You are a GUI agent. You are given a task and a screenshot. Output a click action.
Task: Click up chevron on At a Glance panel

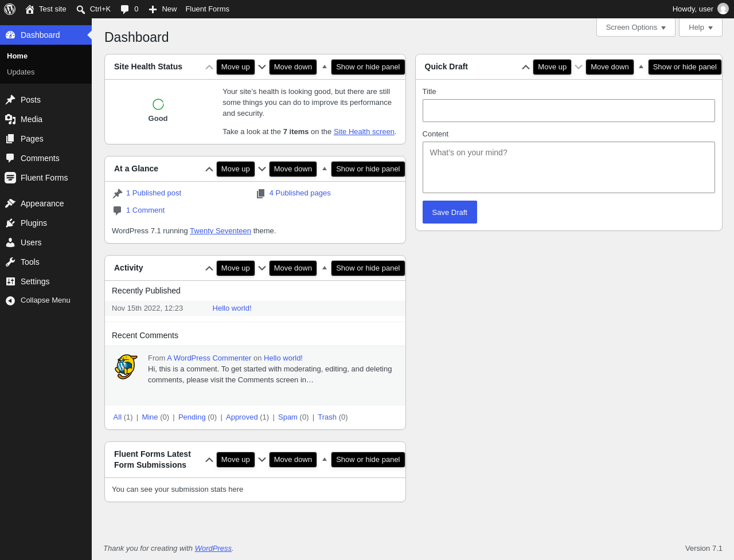tap(209, 169)
